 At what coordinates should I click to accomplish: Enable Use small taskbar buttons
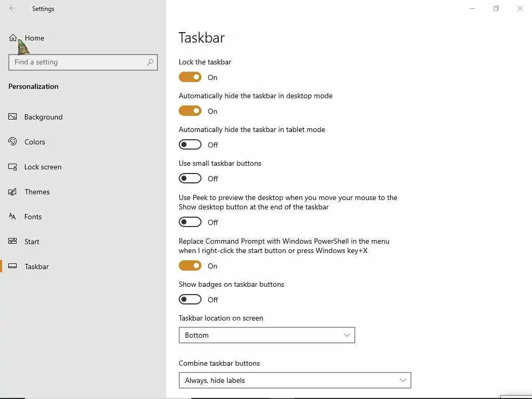tap(190, 179)
